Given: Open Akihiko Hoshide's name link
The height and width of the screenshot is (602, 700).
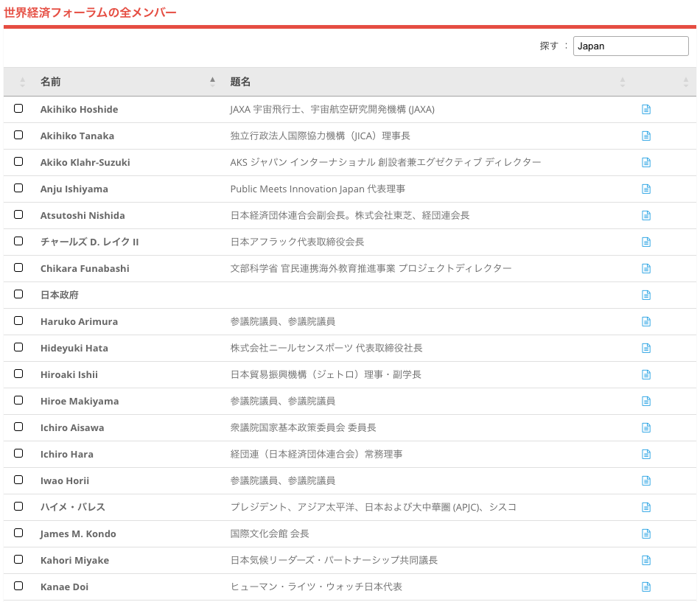Looking at the screenshot, I should pos(79,109).
